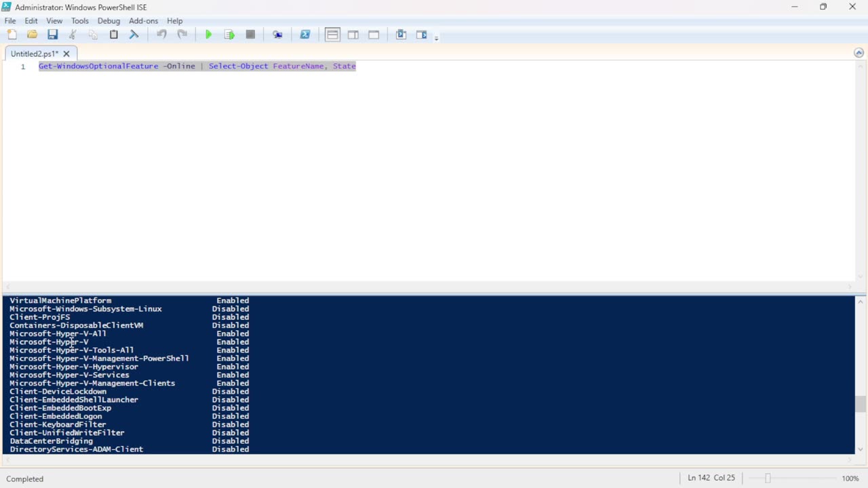Screen dimensions: 868x488
Task: Start PowerShell.exe console icon
Action: [x=305, y=35]
